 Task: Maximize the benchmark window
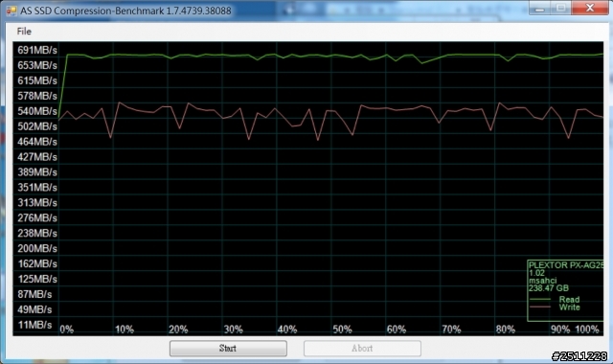tap(561, 8)
